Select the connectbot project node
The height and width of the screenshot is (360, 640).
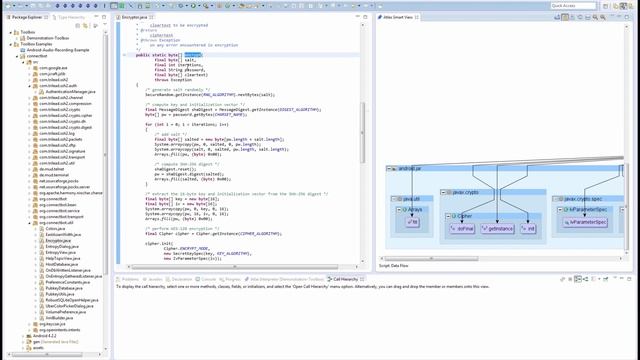pos(36,56)
